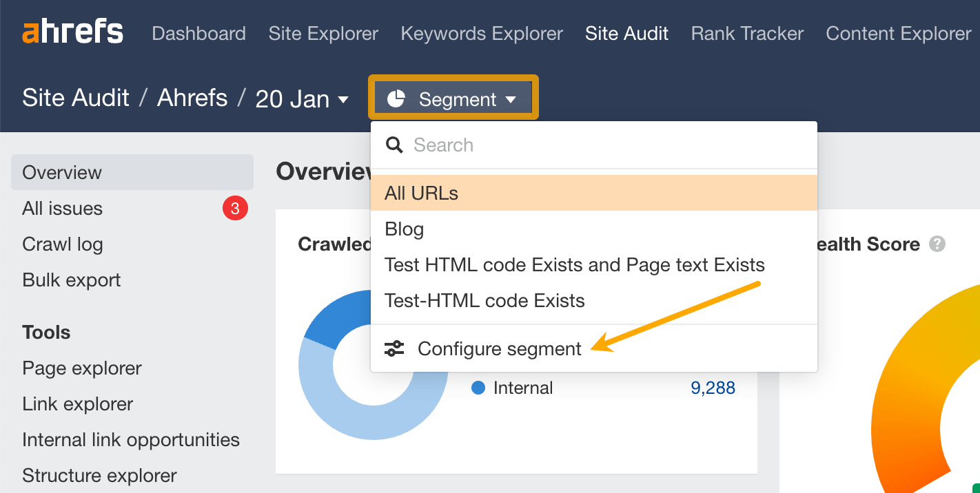980x493 pixels.
Task: Click the blue Internal legend dot
Action: coord(478,388)
